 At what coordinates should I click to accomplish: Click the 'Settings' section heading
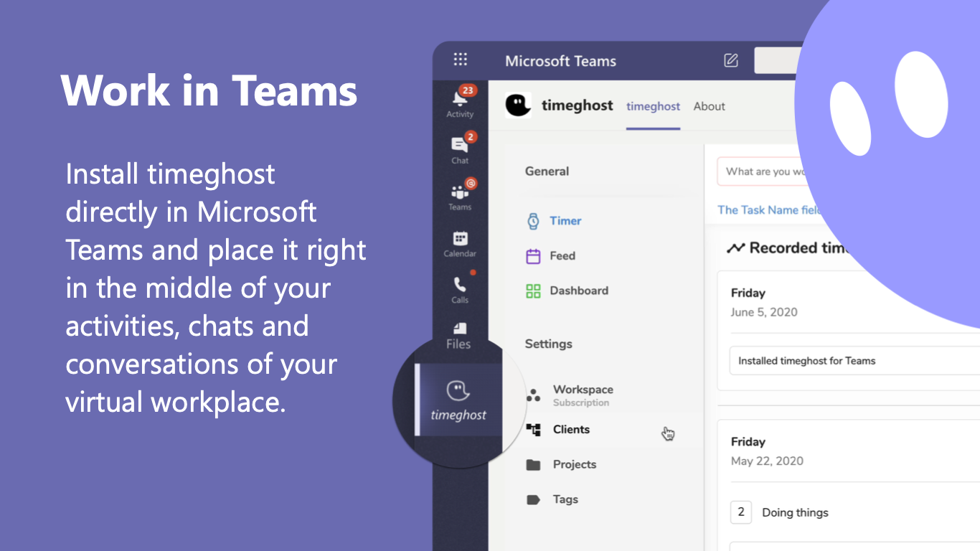(x=548, y=344)
